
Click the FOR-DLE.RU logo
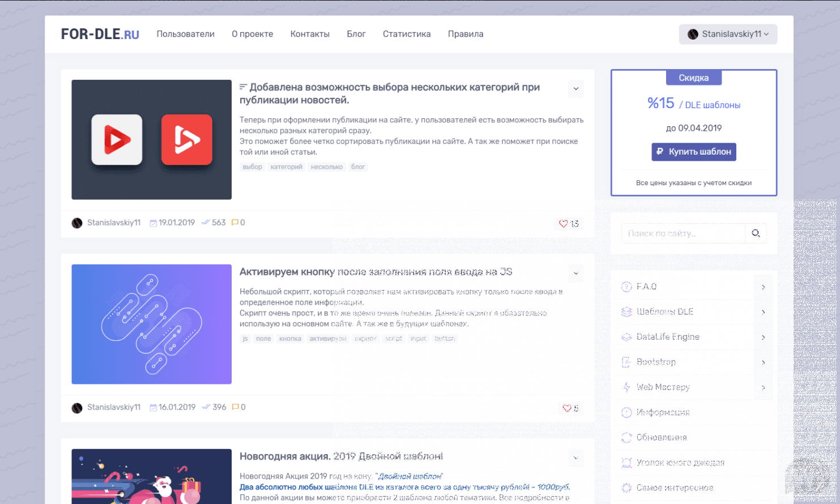(100, 34)
